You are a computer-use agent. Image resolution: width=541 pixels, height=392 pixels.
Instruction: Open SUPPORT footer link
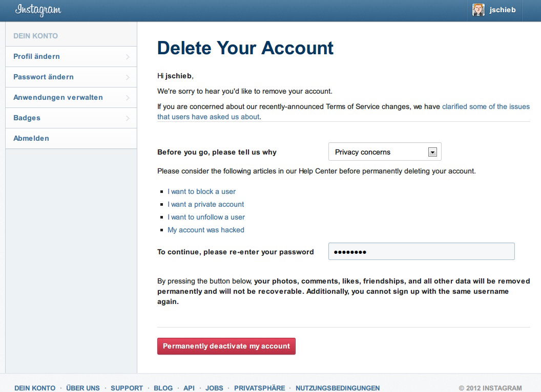click(x=127, y=388)
